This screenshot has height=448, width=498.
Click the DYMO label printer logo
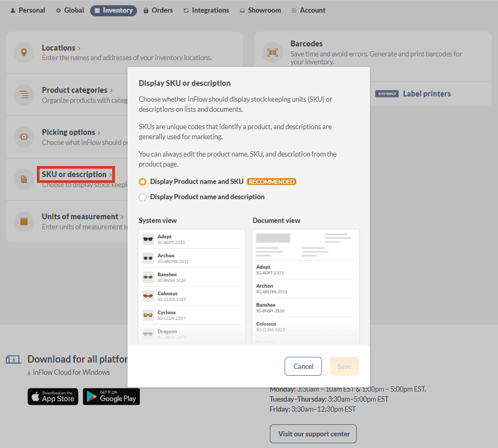pyautogui.click(x=387, y=94)
